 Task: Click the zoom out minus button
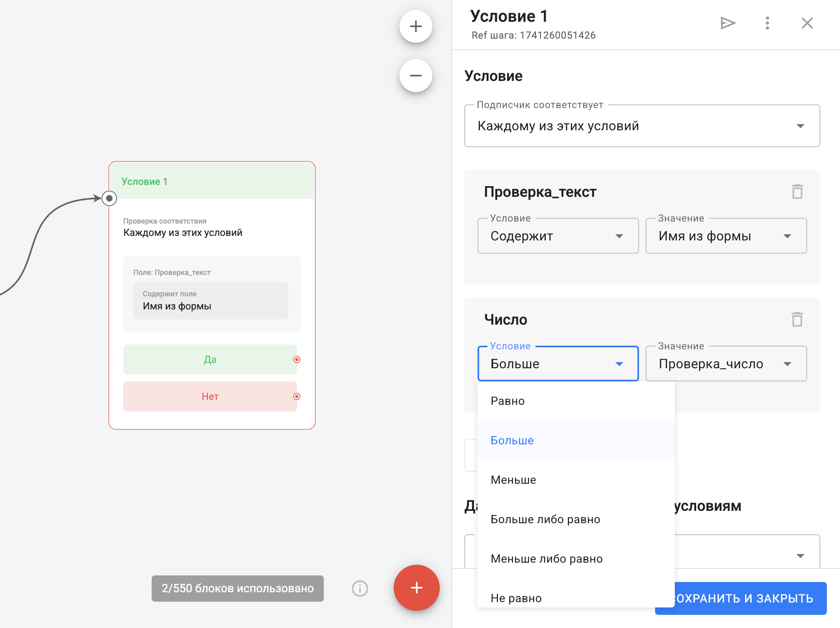tap(415, 76)
